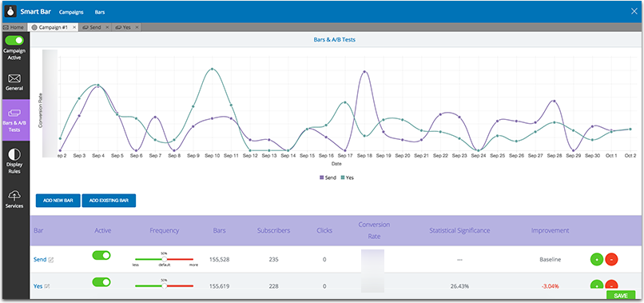644x303 pixels.
Task: Click the Subscribers column header
Action: click(x=273, y=230)
